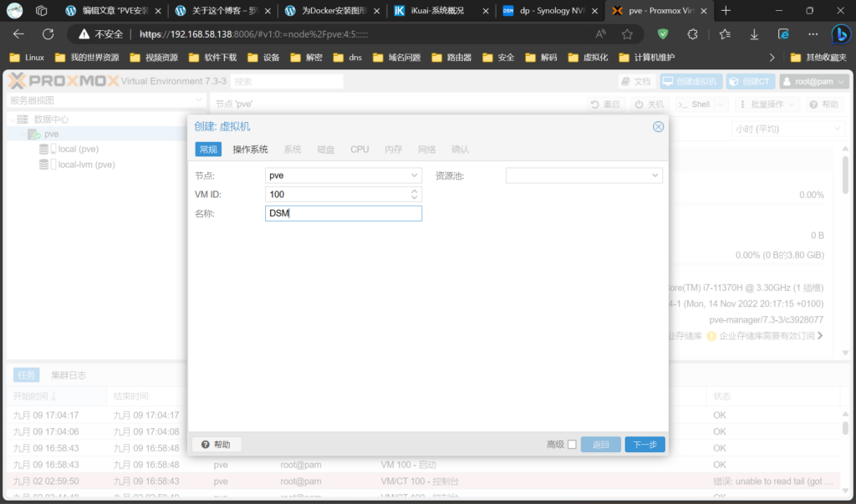Click the Next (下一步) button

(x=645, y=445)
